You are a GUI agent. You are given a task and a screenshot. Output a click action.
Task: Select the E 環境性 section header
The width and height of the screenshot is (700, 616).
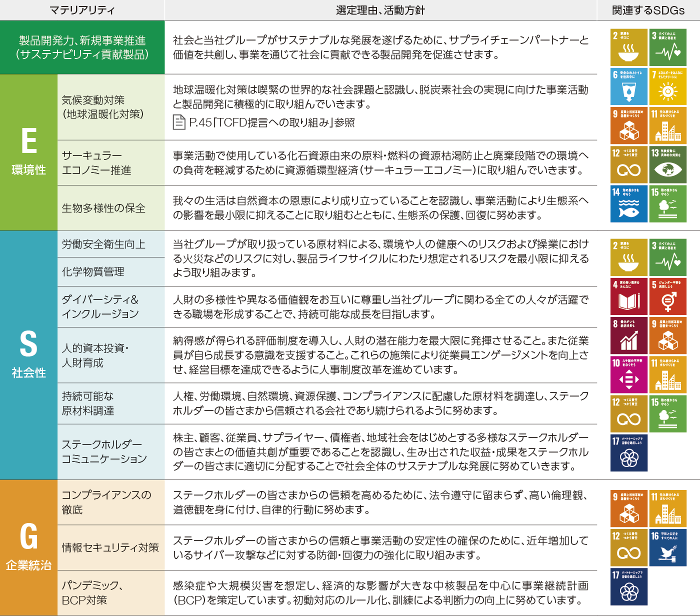click(x=27, y=152)
